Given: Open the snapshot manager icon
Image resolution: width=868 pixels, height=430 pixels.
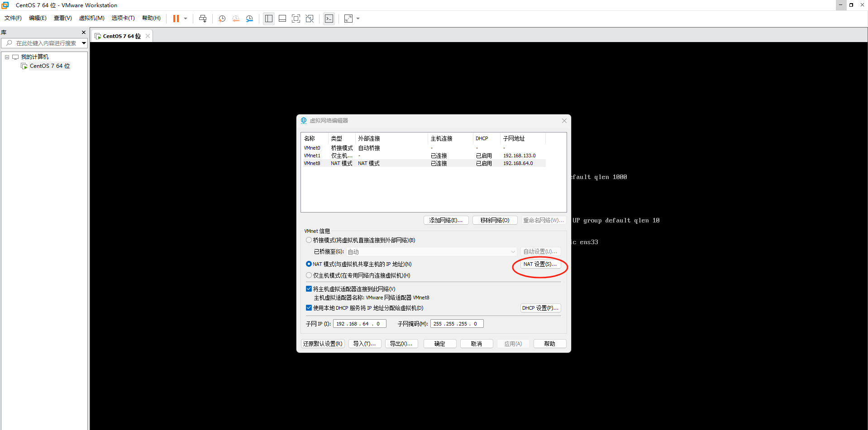Looking at the screenshot, I should 249,19.
